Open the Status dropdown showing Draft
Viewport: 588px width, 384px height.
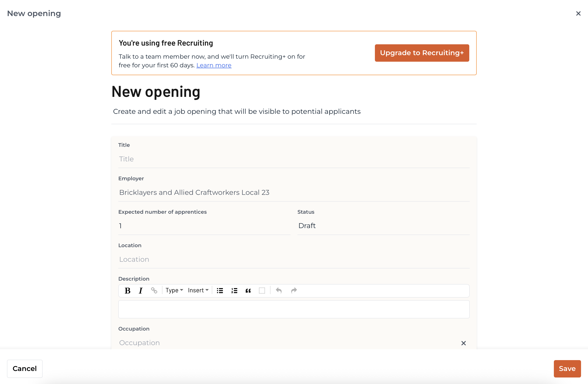click(x=383, y=226)
